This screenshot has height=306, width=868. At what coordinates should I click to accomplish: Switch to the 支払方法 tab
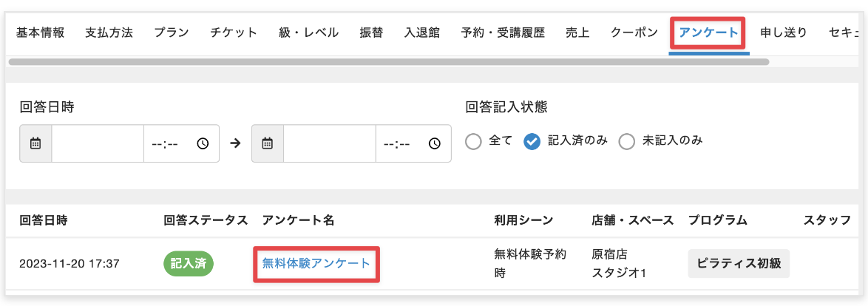click(109, 33)
